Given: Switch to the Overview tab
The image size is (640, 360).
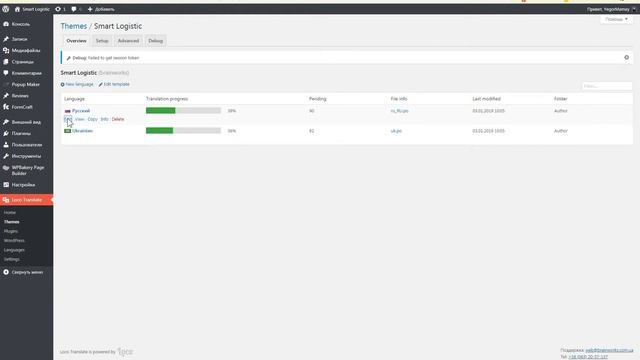Looking at the screenshot, I should [76, 41].
